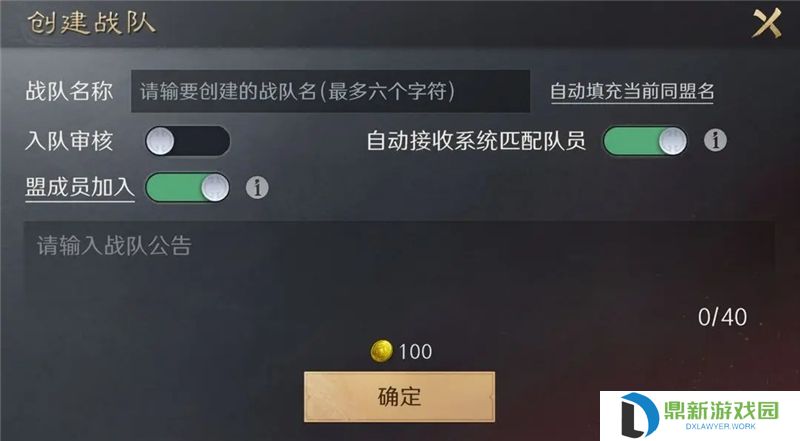Click the gold coin cost icon

click(381, 351)
